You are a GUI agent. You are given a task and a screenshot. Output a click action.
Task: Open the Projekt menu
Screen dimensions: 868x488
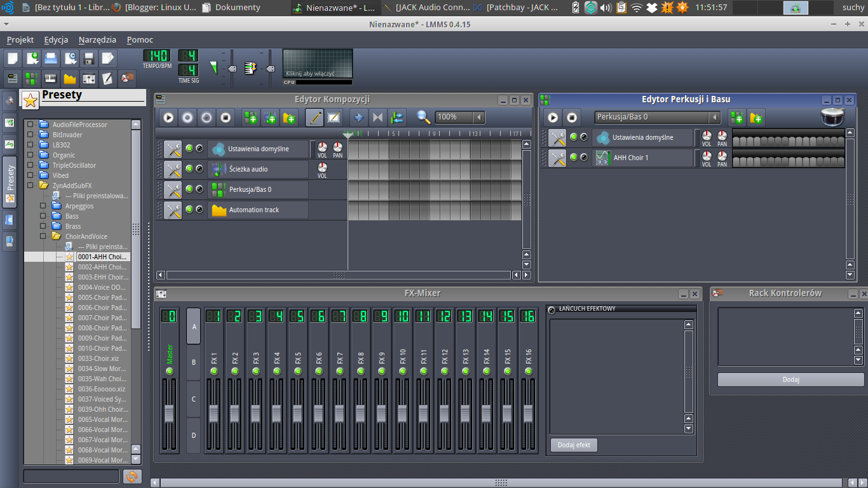click(20, 39)
